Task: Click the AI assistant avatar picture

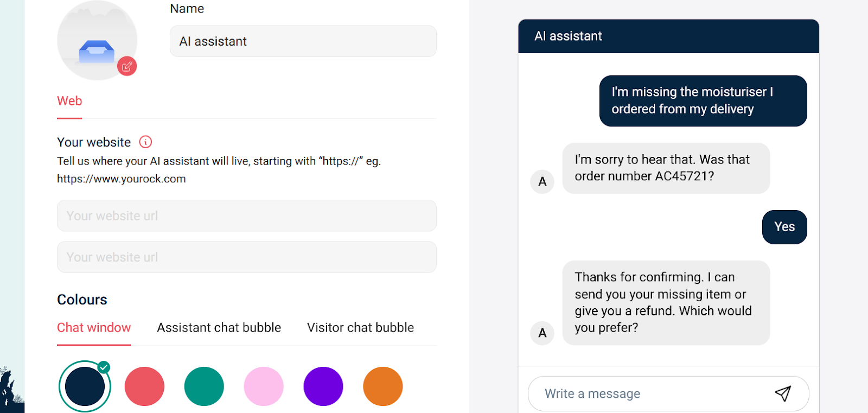Action: (97, 40)
